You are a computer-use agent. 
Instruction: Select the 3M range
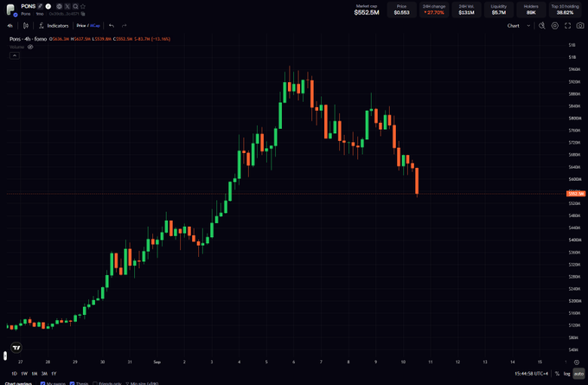(x=44, y=374)
